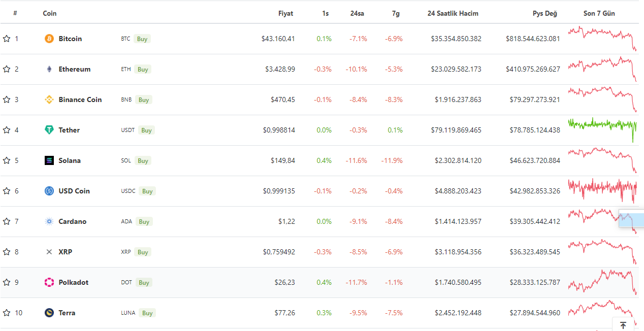Open the Tether coin name link
The width and height of the screenshot is (644, 331).
pos(69,130)
